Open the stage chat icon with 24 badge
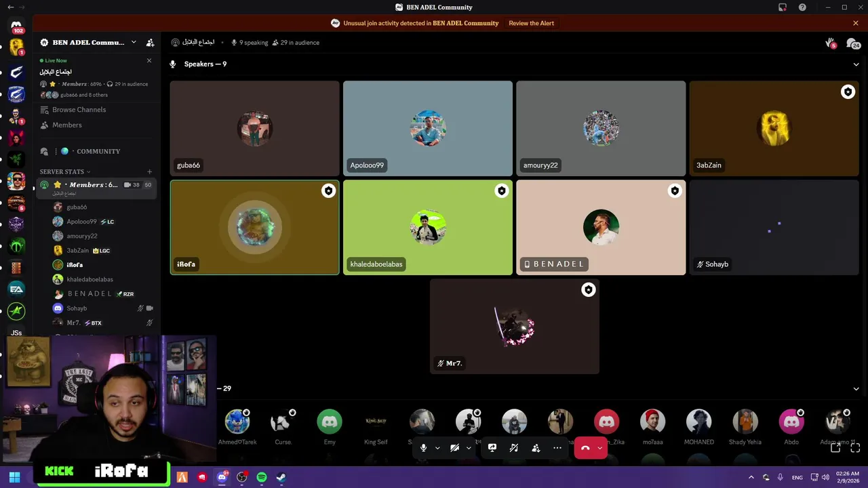 (854, 43)
